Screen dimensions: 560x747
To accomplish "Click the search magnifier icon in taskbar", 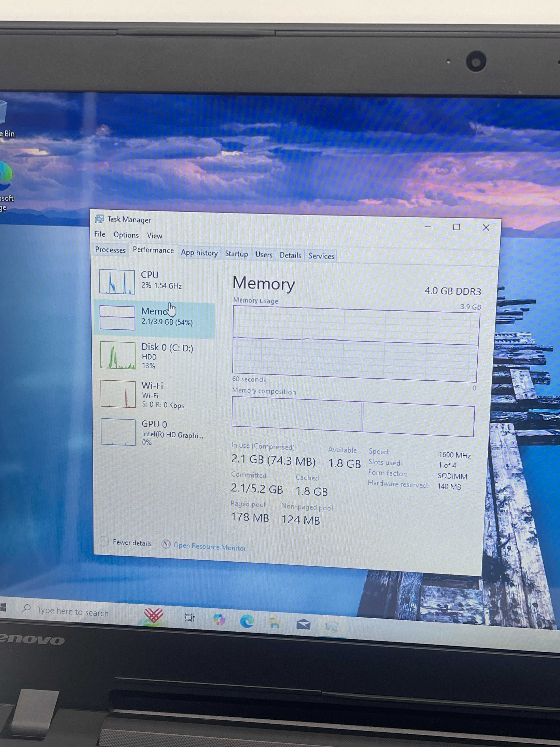I will click(26, 609).
